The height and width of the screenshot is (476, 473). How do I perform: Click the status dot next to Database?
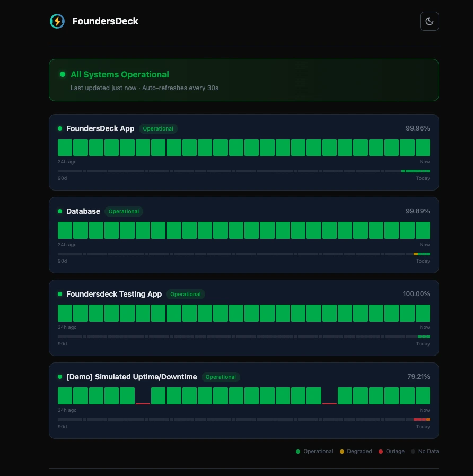(x=59, y=211)
